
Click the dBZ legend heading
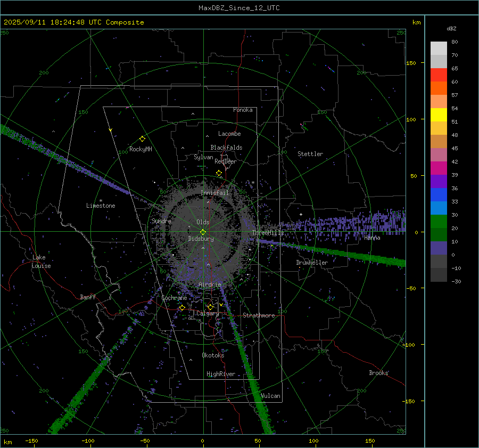451,28
